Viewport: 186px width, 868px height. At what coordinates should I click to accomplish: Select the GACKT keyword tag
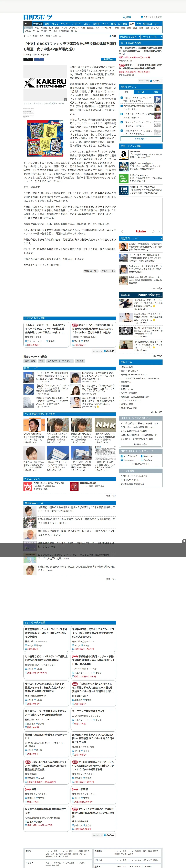point(80,361)
